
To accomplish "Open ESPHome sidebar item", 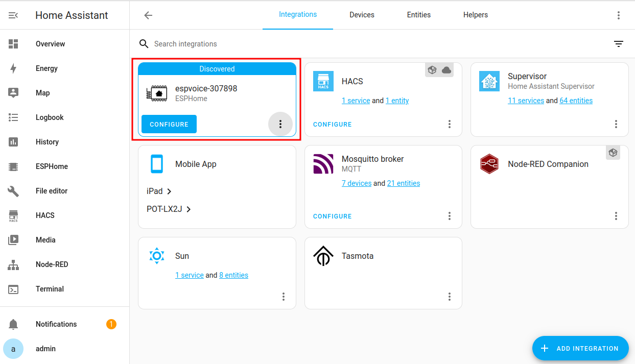I will tap(64, 166).
